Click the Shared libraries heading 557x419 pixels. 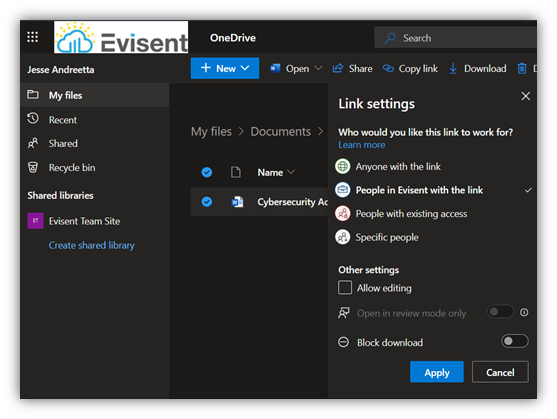[x=60, y=196]
